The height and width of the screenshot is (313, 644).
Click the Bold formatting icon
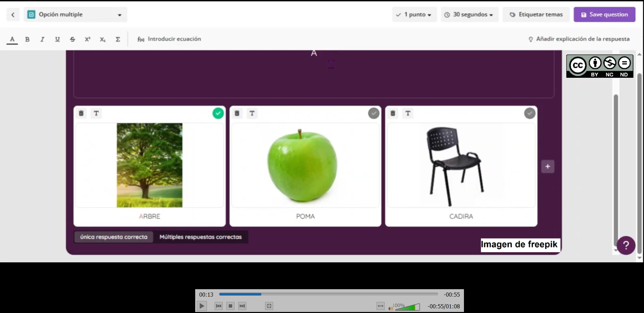click(27, 39)
